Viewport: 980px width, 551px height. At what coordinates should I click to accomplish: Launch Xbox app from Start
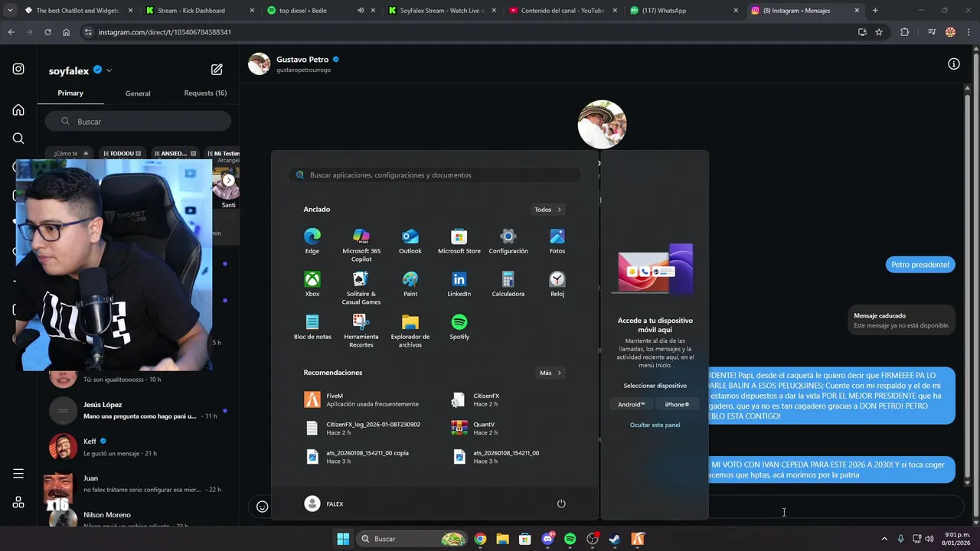(312, 284)
